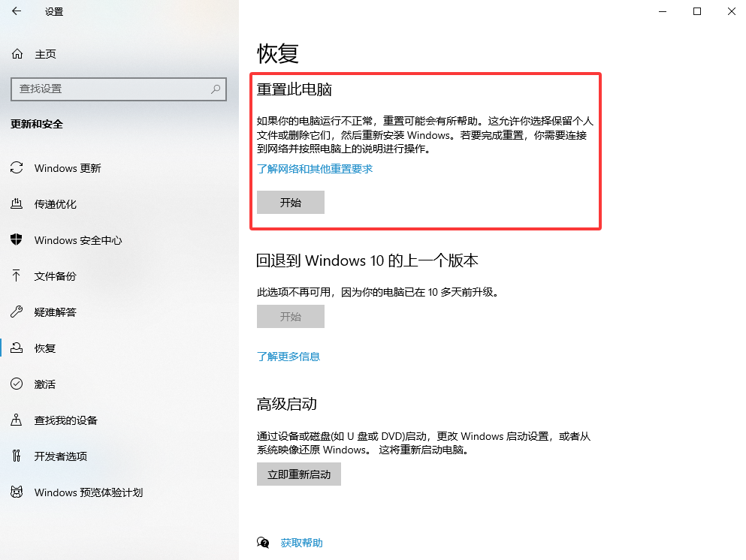Go back with the arrow icon

click(17, 11)
